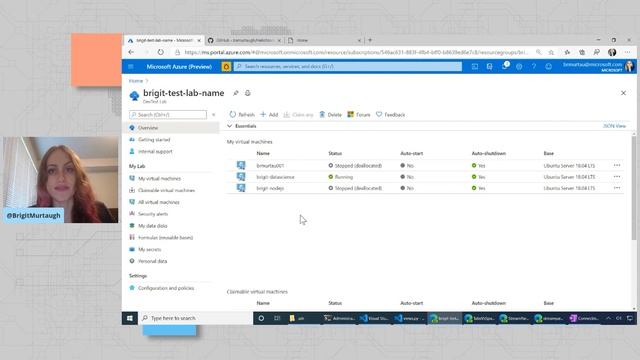The width and height of the screenshot is (640, 360).
Task: Click the VM icon for bmurtau001
Action: click(241, 165)
